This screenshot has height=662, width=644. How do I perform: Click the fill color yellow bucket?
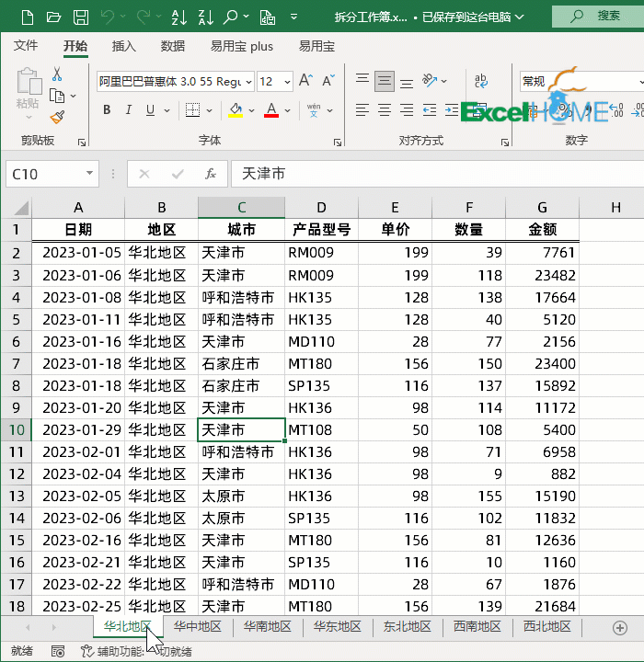tap(236, 110)
